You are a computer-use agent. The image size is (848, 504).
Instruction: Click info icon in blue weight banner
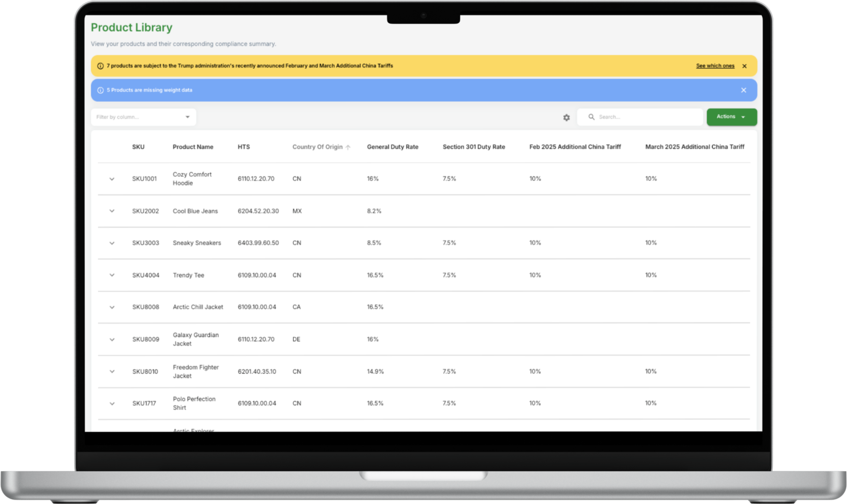click(x=100, y=90)
